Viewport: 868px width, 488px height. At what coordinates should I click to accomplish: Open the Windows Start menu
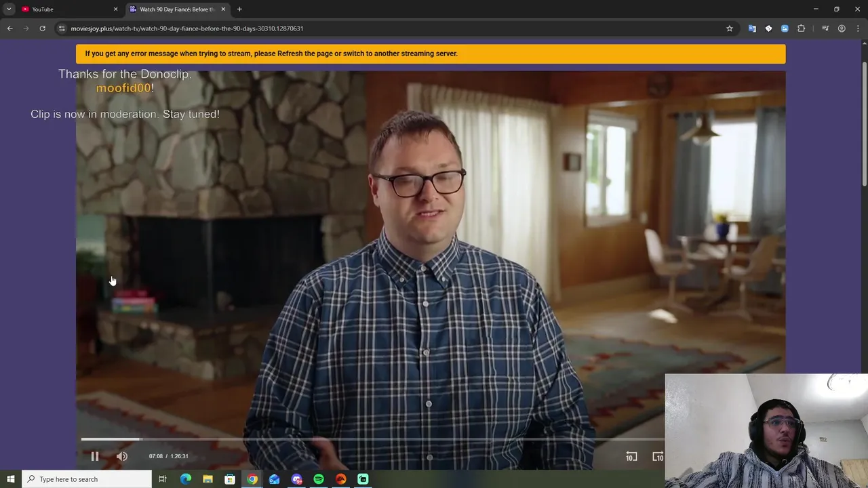(x=10, y=479)
